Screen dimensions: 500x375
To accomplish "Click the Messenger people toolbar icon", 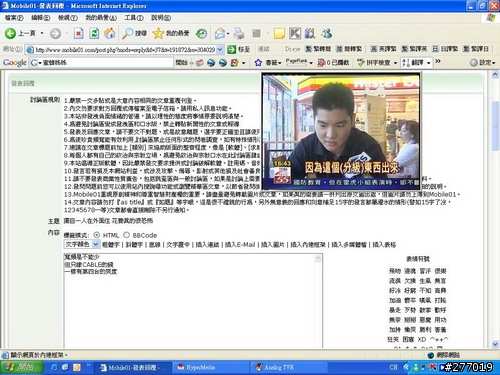I will (326, 33).
